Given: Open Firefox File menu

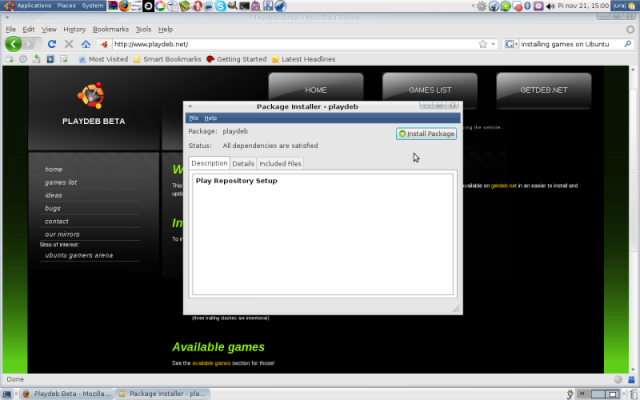Looking at the screenshot, I should point(11,29).
